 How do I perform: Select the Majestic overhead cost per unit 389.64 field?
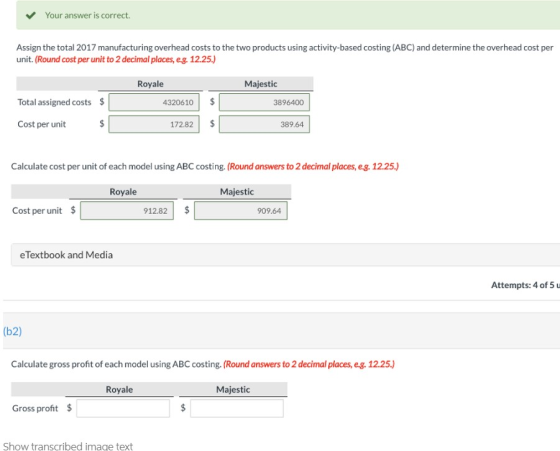pyautogui.click(x=264, y=124)
